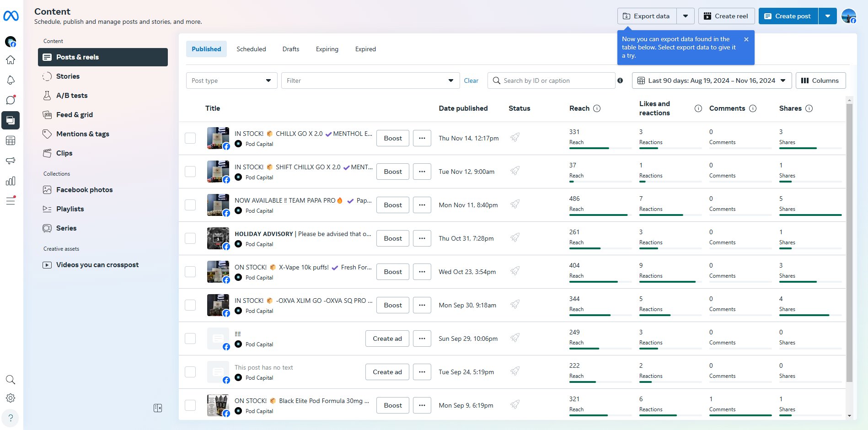868x430 pixels.
Task: Open Planner calendar grid icon
Action: pos(11,140)
